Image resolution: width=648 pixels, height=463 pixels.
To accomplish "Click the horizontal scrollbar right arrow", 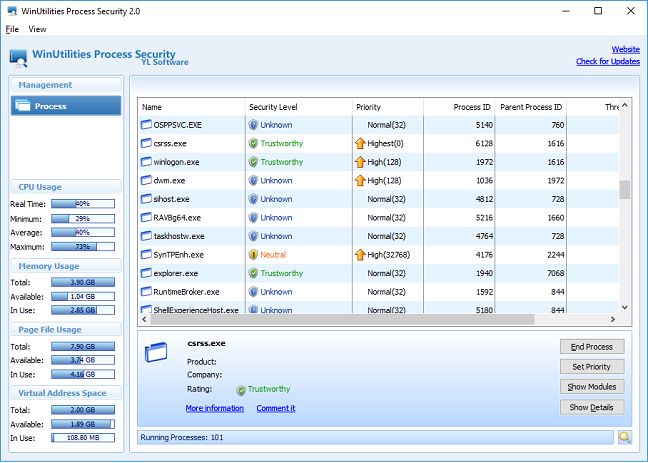I will 613,319.
